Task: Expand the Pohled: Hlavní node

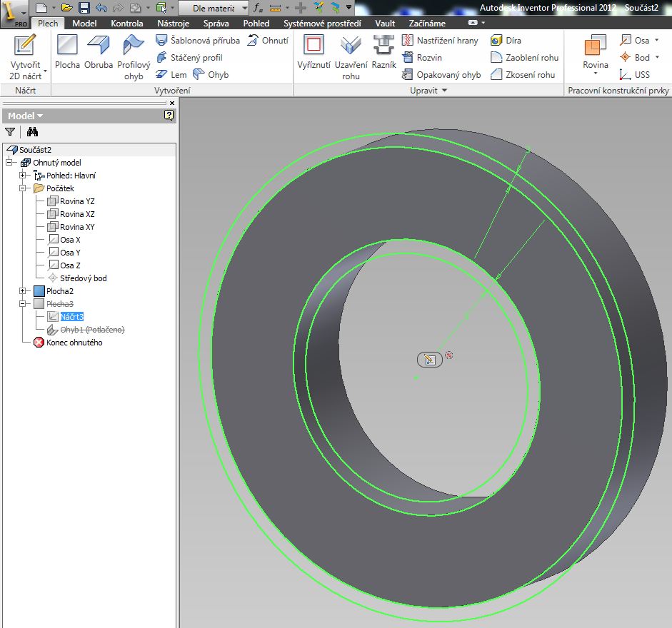Action: click(x=23, y=176)
